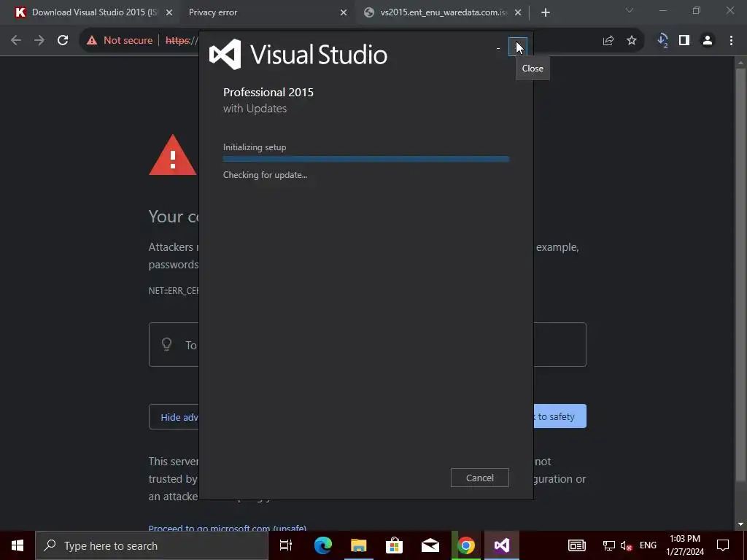This screenshot has width=747, height=560.
Task: Click Proceed to go.microsoft.com (unsafe) link
Action: tap(228, 528)
